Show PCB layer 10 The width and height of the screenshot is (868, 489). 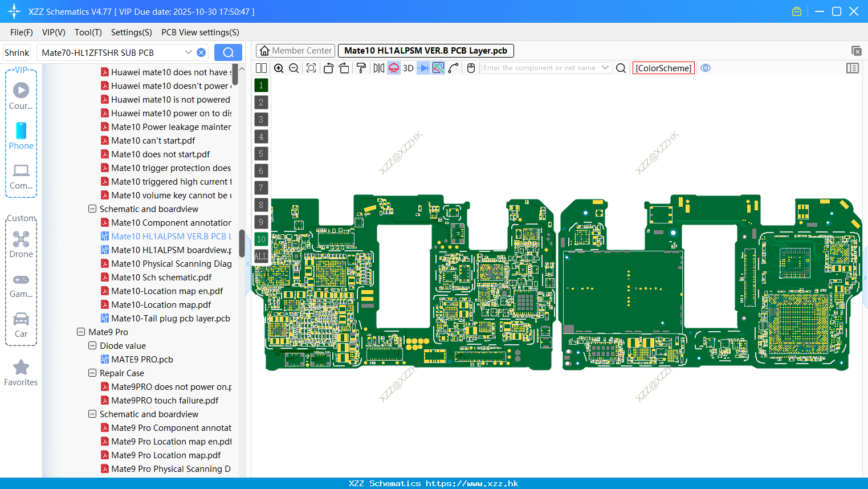tap(261, 239)
